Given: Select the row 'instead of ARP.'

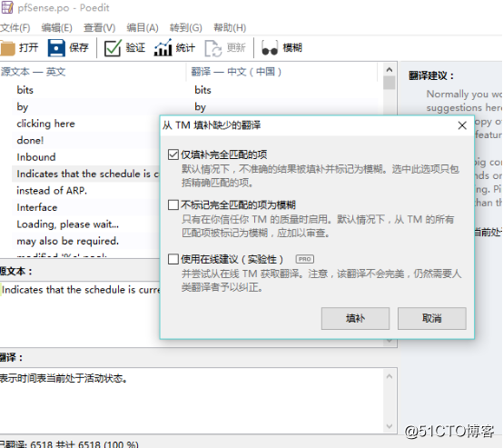Looking at the screenshot, I should point(52,191).
